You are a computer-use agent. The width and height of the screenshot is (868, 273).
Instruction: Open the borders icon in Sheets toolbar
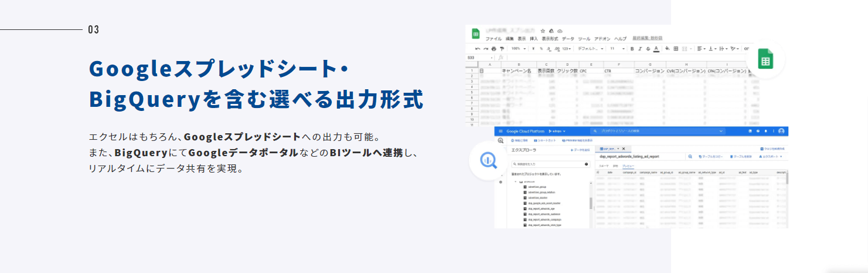point(676,49)
